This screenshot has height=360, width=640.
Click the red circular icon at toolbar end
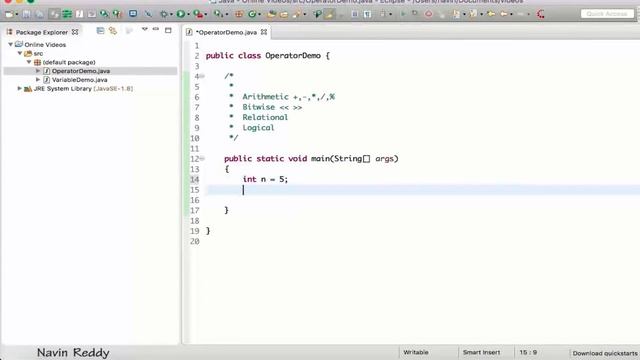pos(541,14)
